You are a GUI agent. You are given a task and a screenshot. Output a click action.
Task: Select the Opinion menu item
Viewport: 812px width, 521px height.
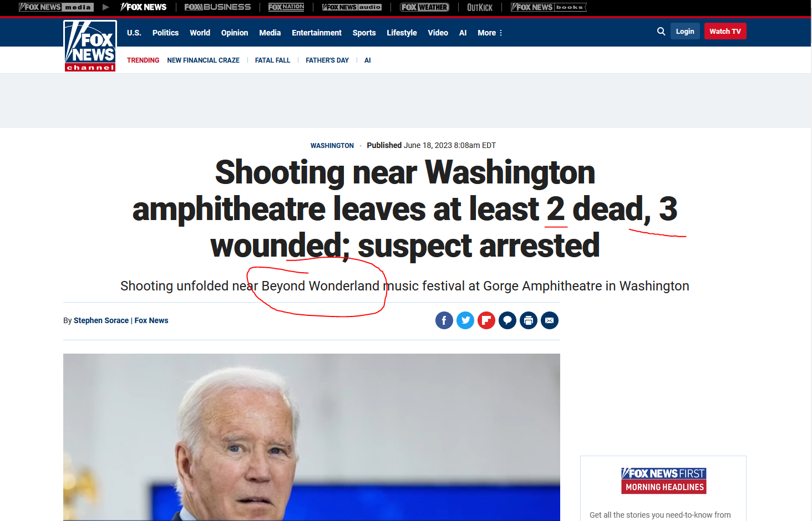tap(235, 33)
